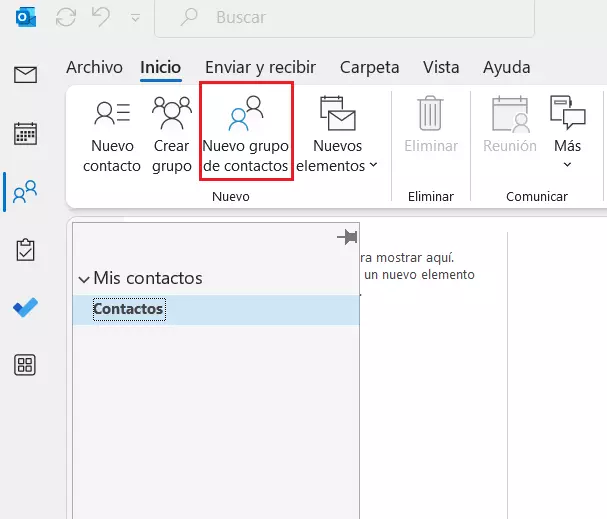
Task: Pin the folder pane with pushpin
Action: [347, 237]
